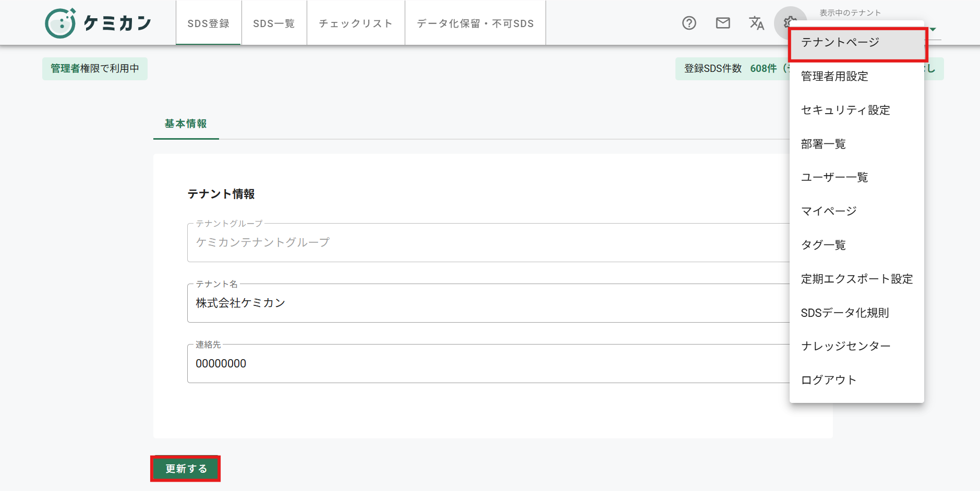980x491 pixels.
Task: Click the 管理者権限で利用中 badge
Action: (95, 68)
